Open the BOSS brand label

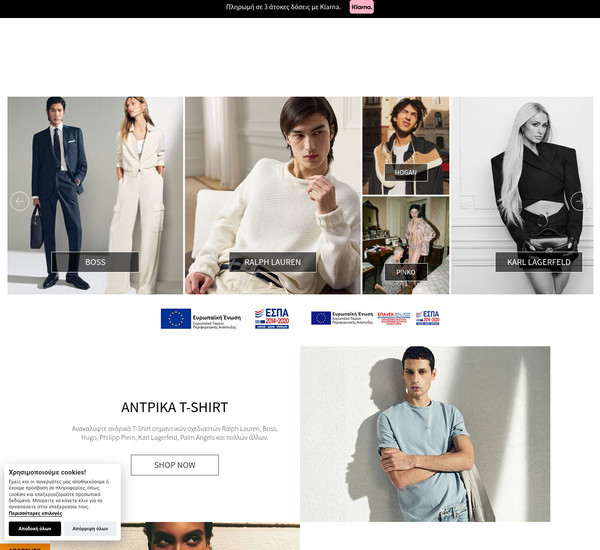point(95,262)
